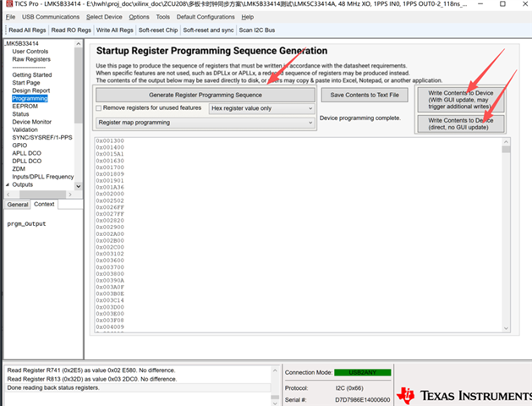Image resolution: width=532 pixels, height=406 pixels.
Task: Open the SYNC/SYSREF/1-PPS page
Action: 42,137
